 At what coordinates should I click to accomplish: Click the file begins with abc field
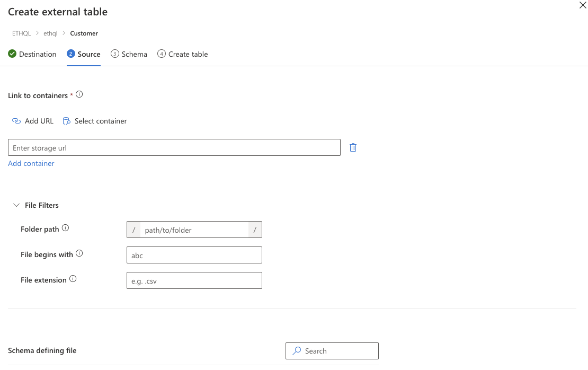[194, 255]
